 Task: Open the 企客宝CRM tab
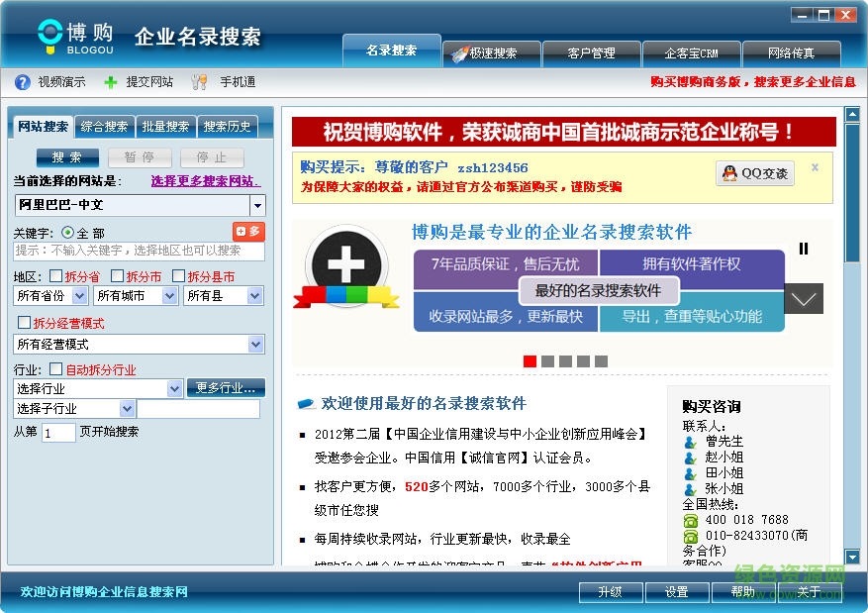coord(691,53)
